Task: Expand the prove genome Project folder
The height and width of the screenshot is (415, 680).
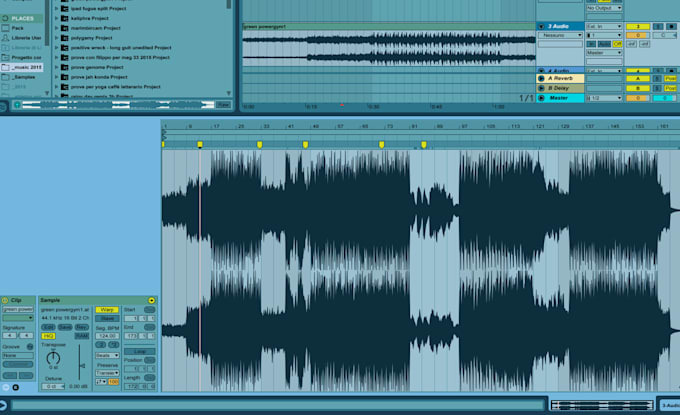Action: pyautogui.click(x=56, y=67)
